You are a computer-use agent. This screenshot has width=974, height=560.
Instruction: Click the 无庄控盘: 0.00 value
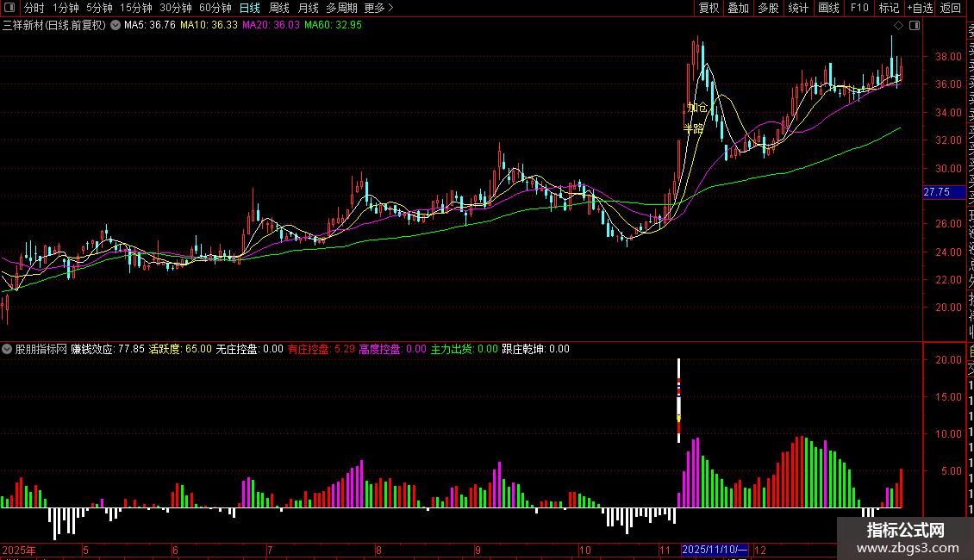pyautogui.click(x=249, y=349)
